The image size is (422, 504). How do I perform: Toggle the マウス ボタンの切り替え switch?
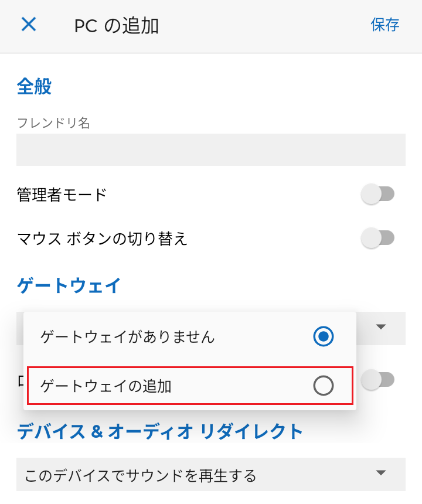(378, 238)
